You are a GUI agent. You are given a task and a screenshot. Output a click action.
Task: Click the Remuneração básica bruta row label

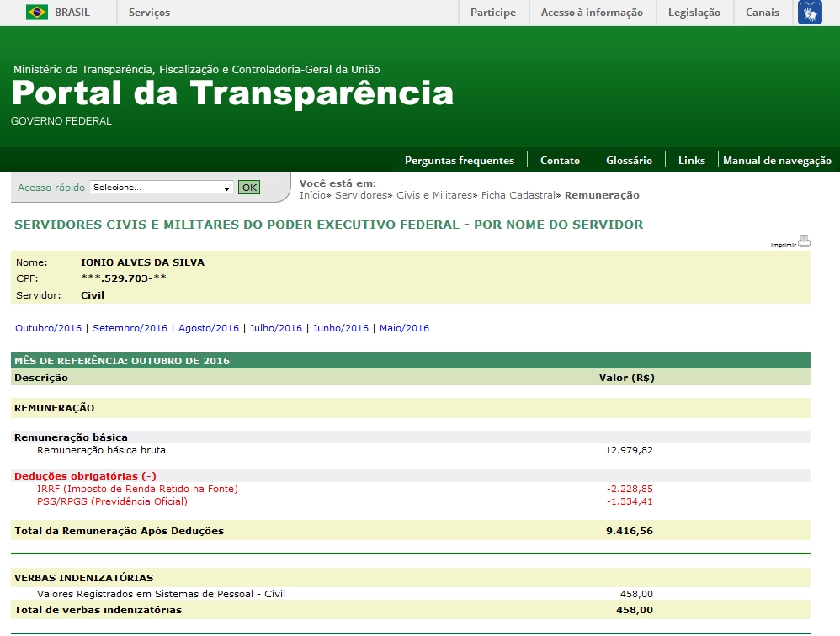click(x=101, y=450)
